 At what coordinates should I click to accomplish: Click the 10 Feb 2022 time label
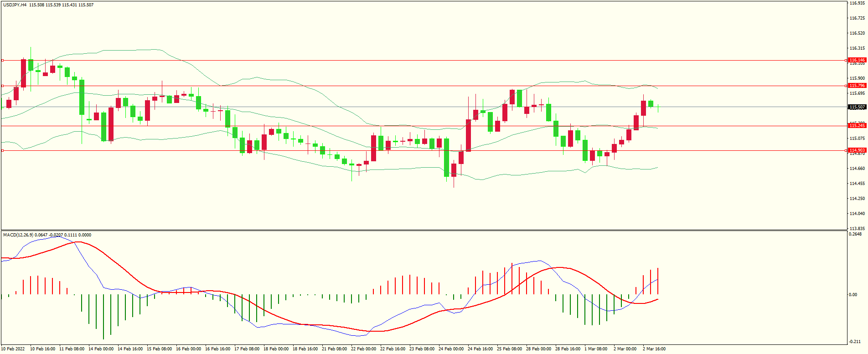13,349
